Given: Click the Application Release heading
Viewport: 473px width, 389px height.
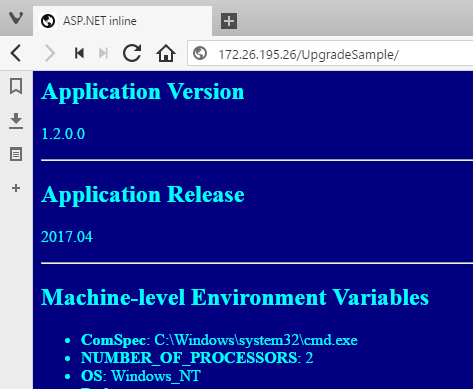Looking at the screenshot, I should click(143, 195).
